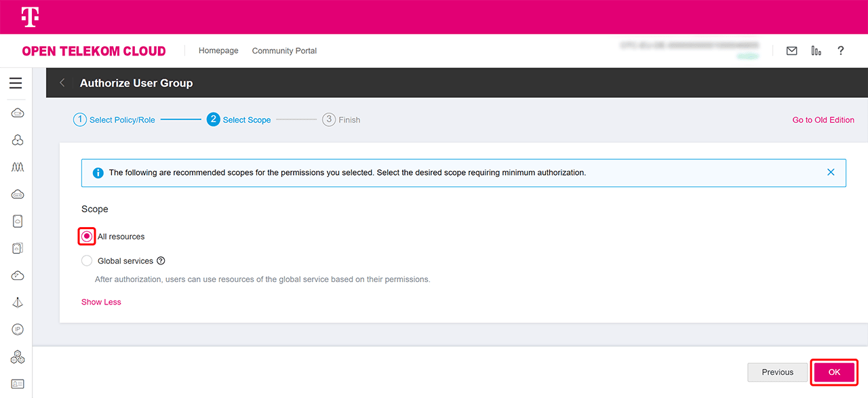Click the Previous button

point(777,372)
